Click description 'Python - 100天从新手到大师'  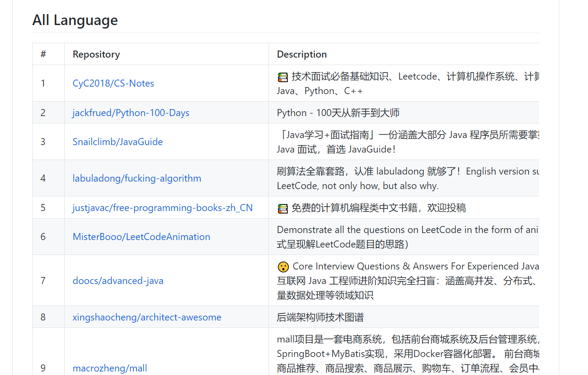pyautogui.click(x=338, y=113)
